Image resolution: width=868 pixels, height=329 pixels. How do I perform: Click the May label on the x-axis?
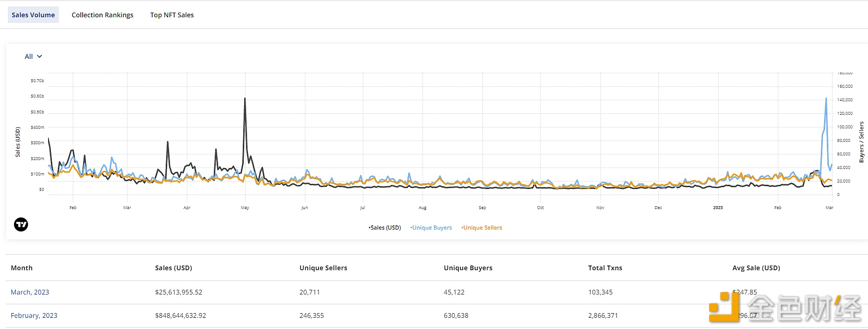pyautogui.click(x=245, y=208)
